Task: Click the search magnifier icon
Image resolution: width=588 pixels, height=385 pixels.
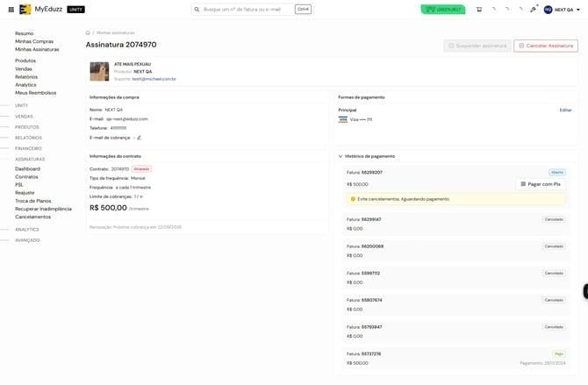Action: pyautogui.click(x=197, y=10)
